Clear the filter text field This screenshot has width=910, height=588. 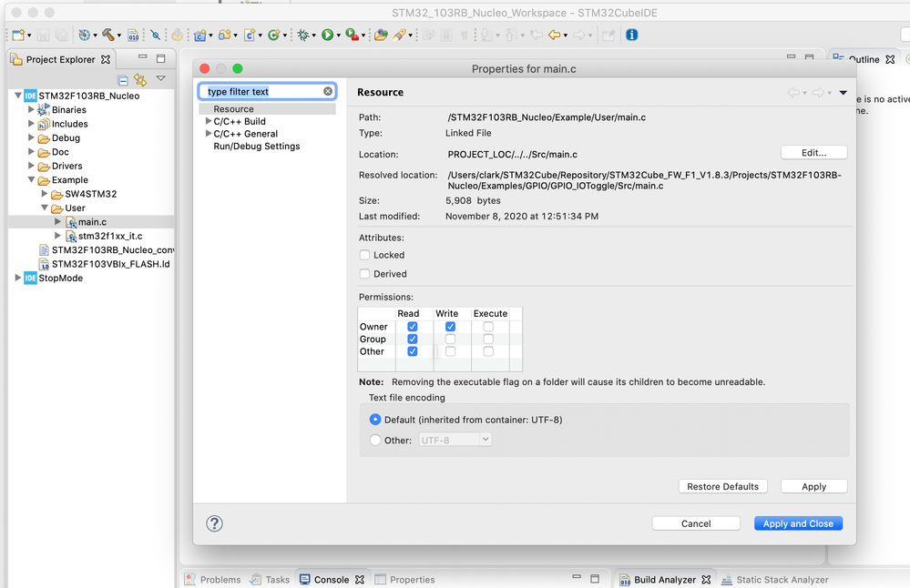328,91
